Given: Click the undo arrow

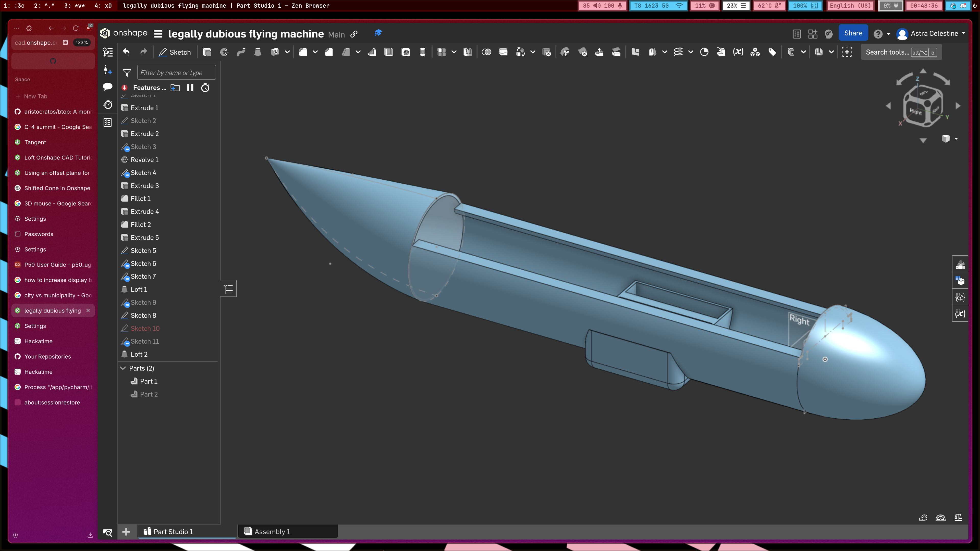Looking at the screenshot, I should click(126, 52).
